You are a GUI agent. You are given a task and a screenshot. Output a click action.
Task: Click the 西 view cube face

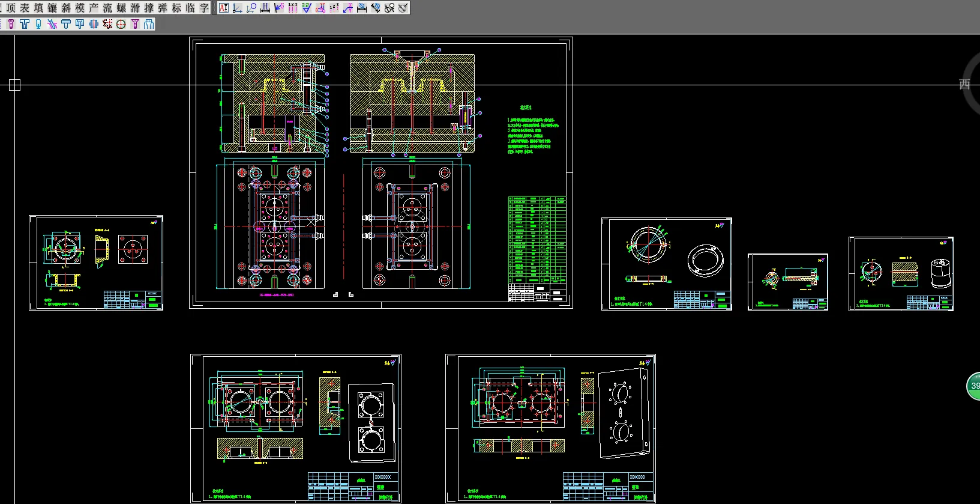point(964,84)
